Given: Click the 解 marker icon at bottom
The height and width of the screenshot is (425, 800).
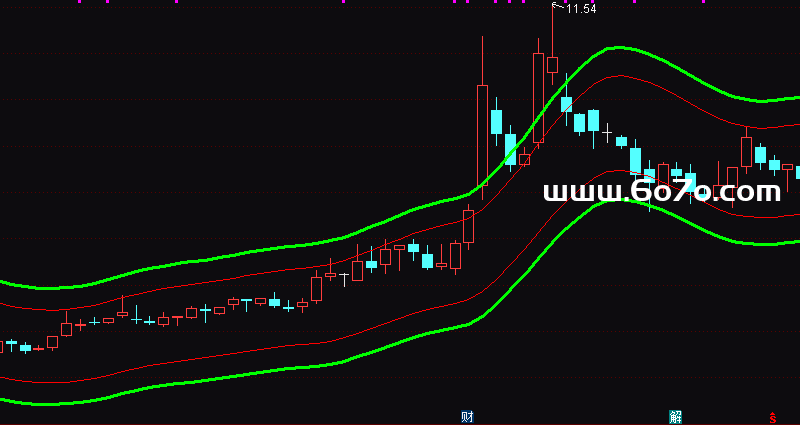Looking at the screenshot, I should click(676, 416).
